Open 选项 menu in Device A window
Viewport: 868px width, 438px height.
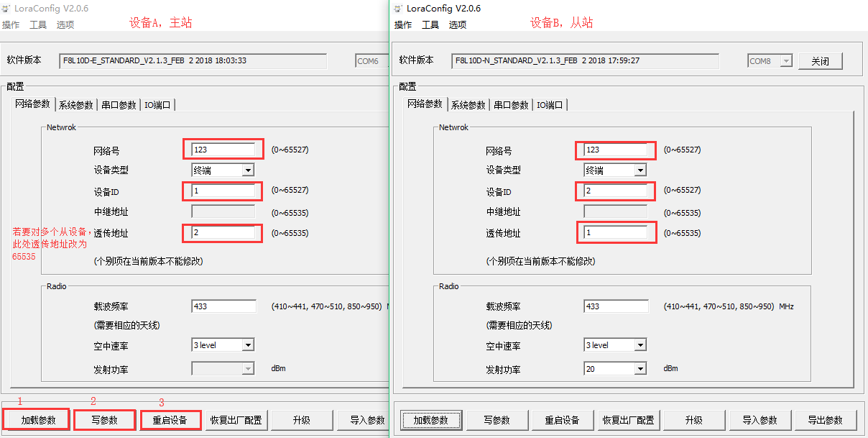65,24
